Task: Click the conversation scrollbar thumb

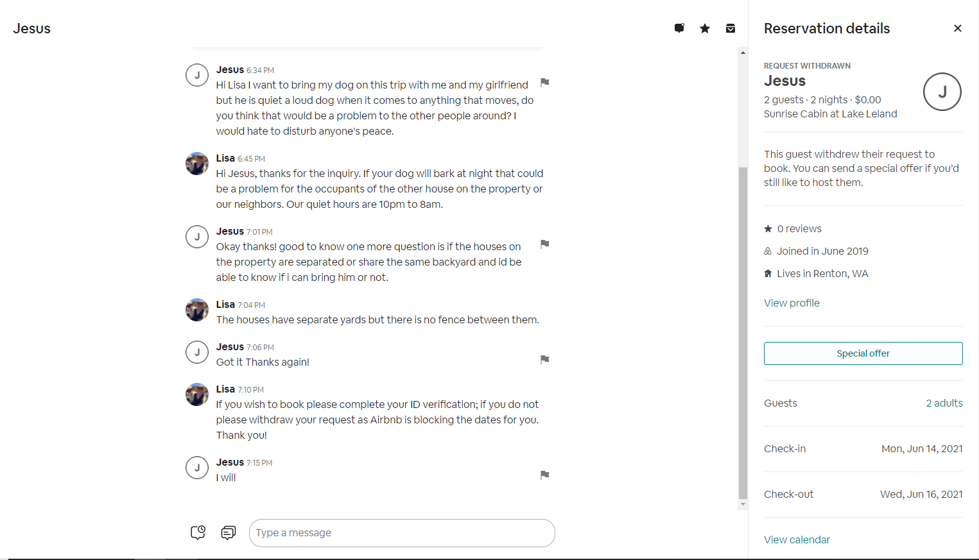Action: (743, 332)
